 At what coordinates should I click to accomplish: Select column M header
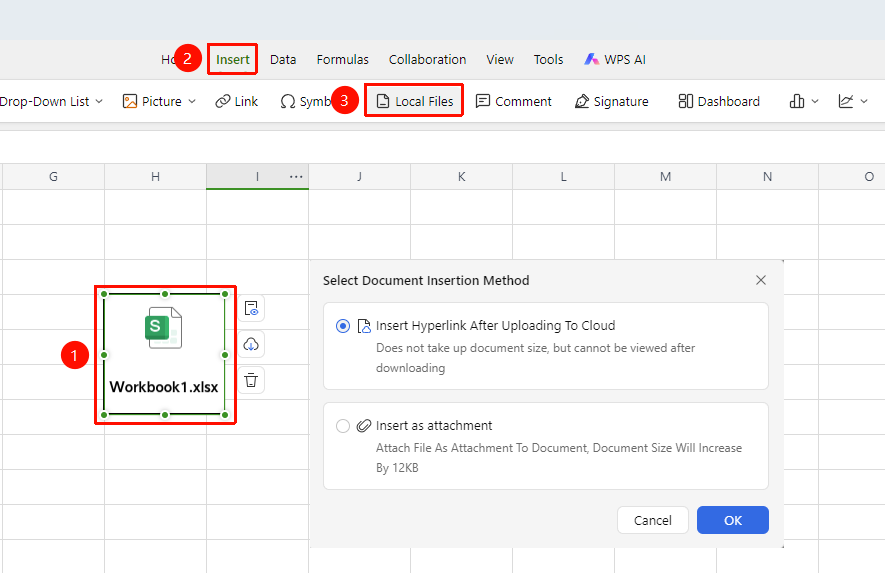665,177
